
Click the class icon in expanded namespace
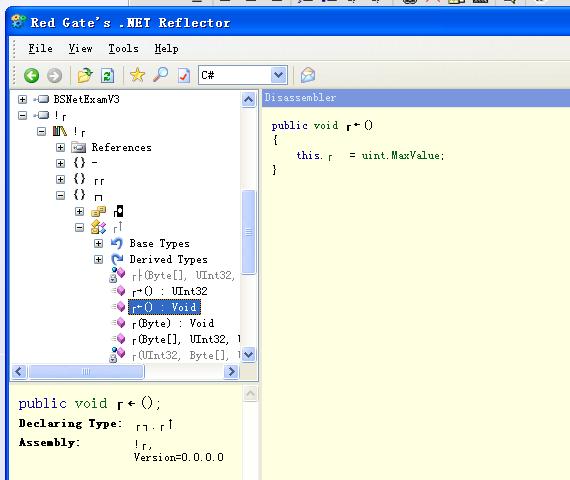pos(99,227)
